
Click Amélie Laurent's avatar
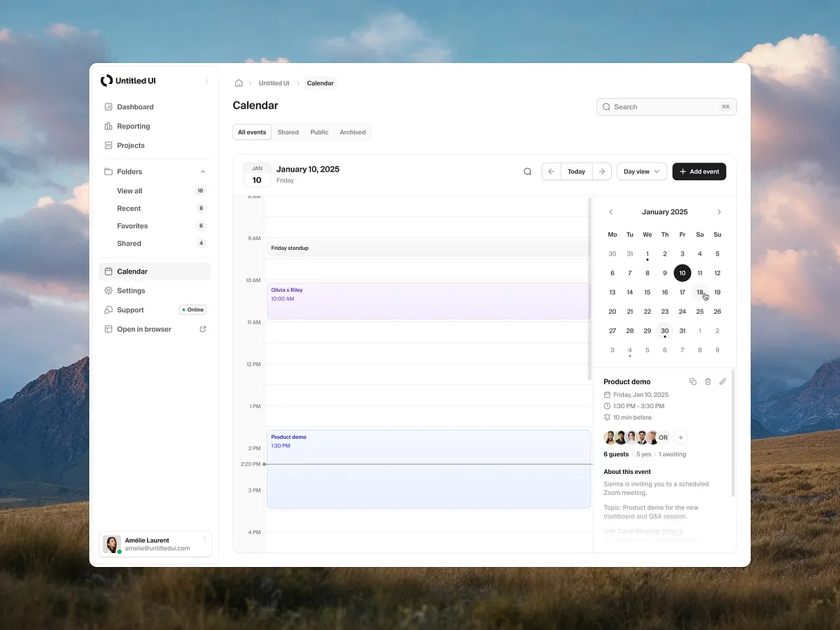(x=111, y=545)
